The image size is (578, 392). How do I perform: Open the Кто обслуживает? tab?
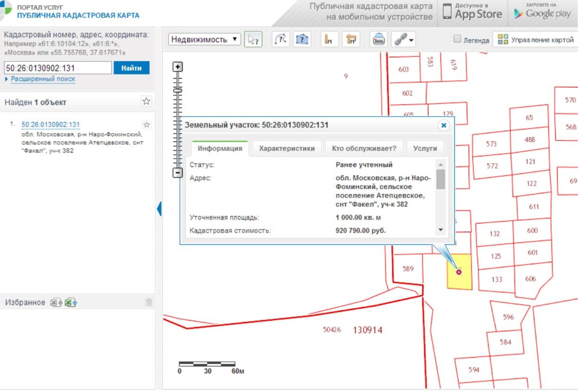point(364,148)
